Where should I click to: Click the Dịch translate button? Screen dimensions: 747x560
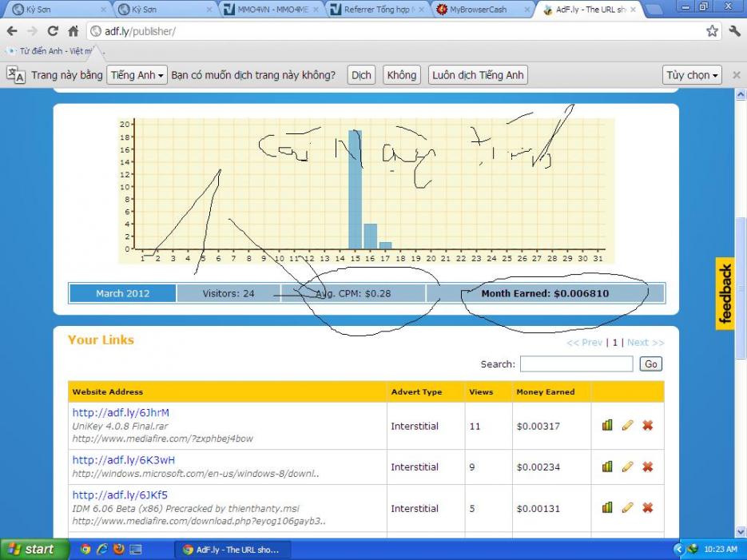click(x=361, y=75)
